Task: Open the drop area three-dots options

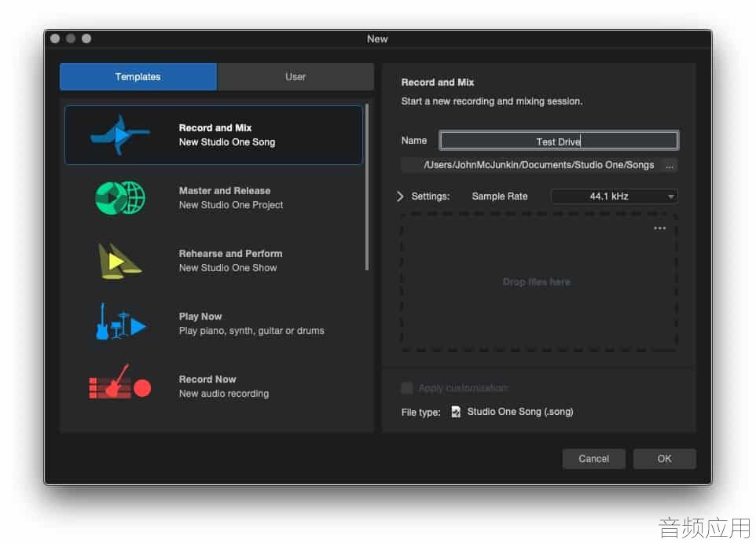Action: [x=659, y=228]
